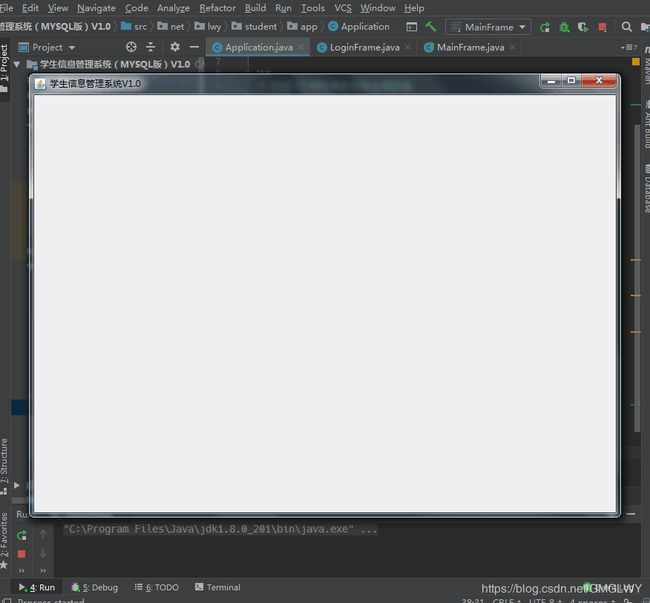Open the Build menu
650x603 pixels.
(255, 8)
